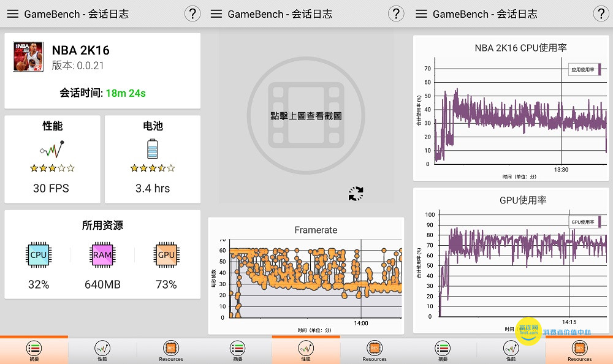This screenshot has height=364, width=613.
Task: Click 13:30 time marker on CPU chart
Action: pos(561,170)
